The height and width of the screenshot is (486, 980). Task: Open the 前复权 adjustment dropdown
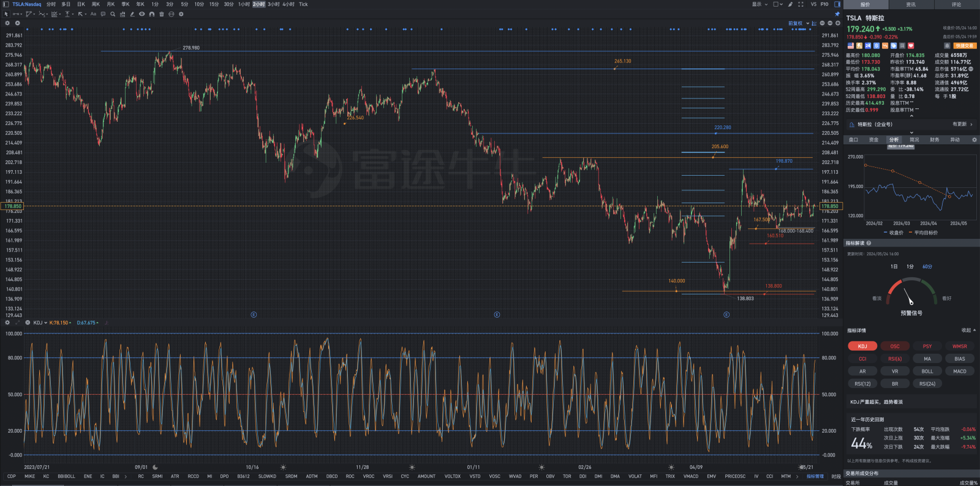(x=799, y=23)
